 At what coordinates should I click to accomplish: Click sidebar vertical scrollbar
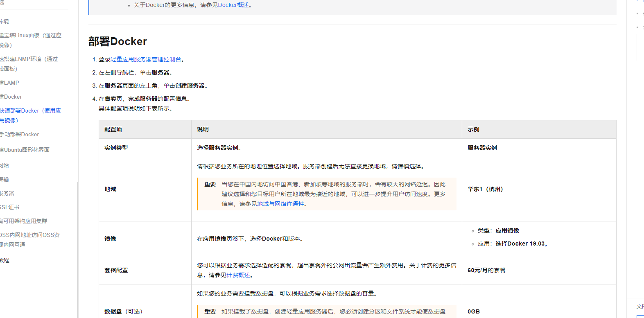click(78, 249)
